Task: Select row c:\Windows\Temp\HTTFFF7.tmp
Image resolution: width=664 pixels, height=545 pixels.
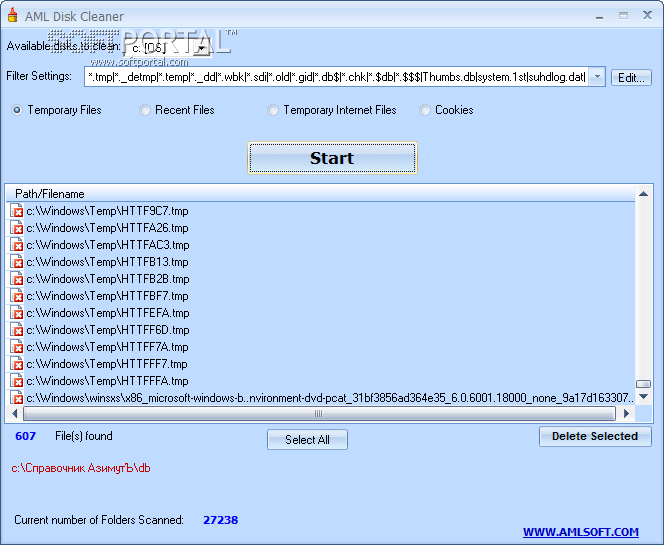Action: click(321, 363)
